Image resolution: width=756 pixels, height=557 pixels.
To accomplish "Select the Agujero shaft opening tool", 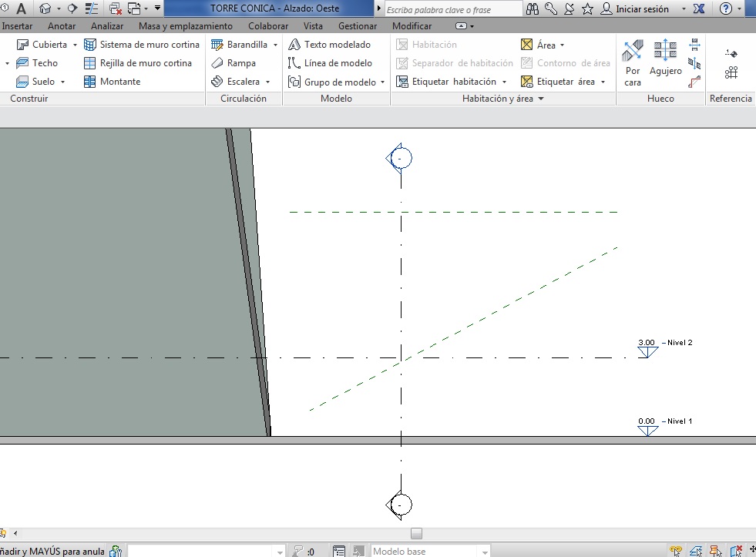I will (x=665, y=62).
